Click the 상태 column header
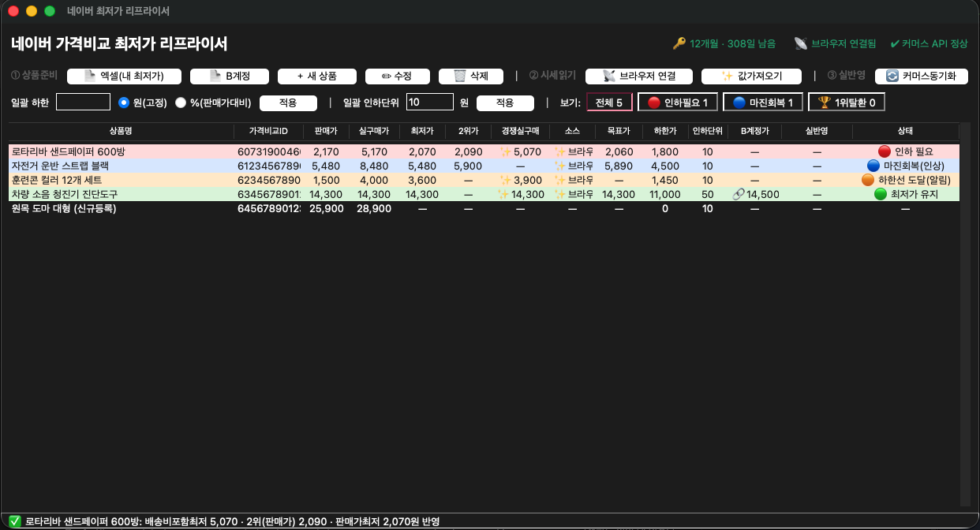Screen dimensions: 980x530 pos(905,131)
